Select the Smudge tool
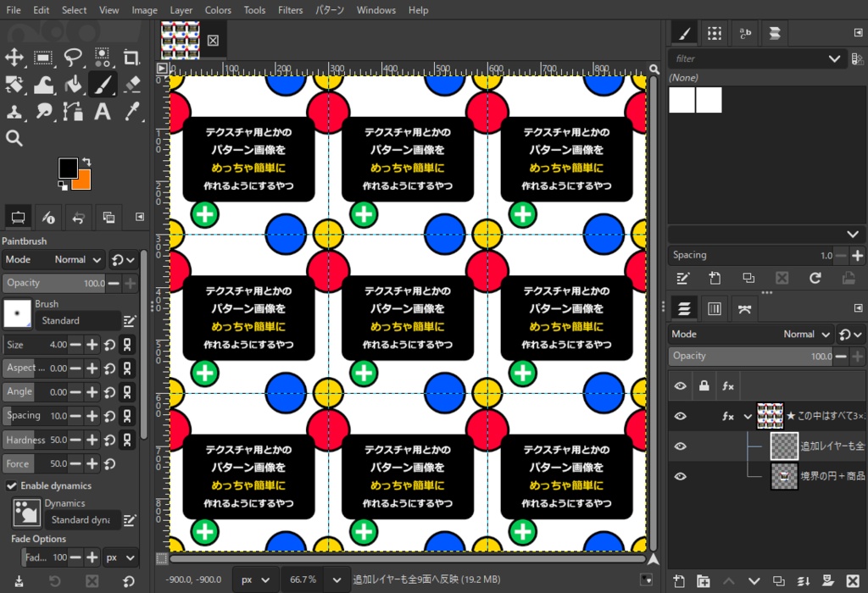Viewport: 868px width, 593px height. point(43,112)
